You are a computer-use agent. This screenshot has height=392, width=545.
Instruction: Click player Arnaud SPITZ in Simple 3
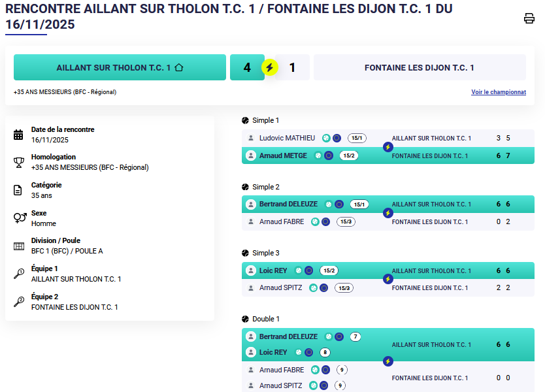(x=280, y=287)
